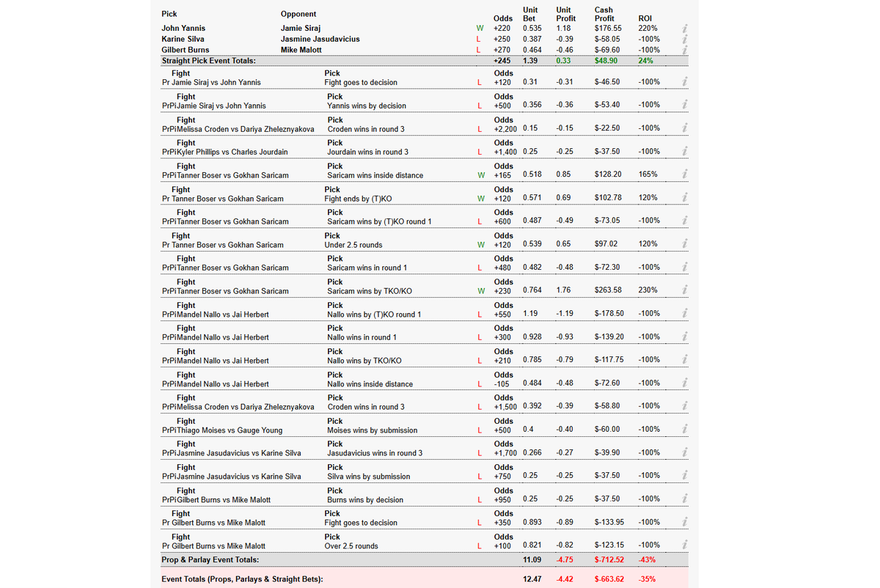Click the 24% straight pick ROI
Image resolution: width=880 pixels, height=588 pixels.
[x=645, y=61]
